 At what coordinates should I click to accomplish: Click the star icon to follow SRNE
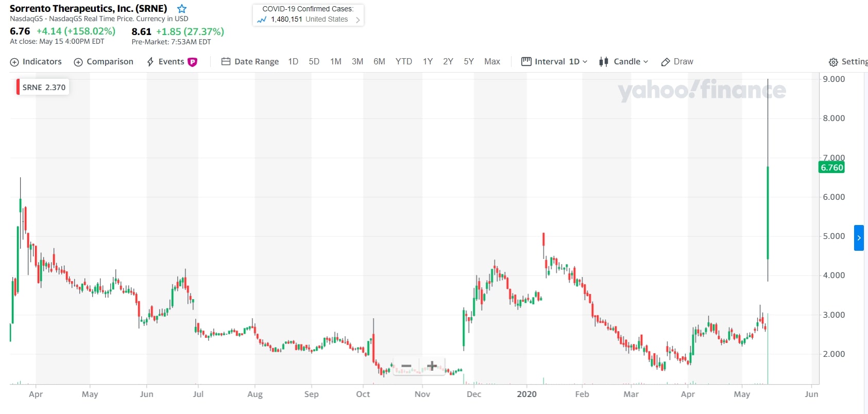(x=182, y=9)
